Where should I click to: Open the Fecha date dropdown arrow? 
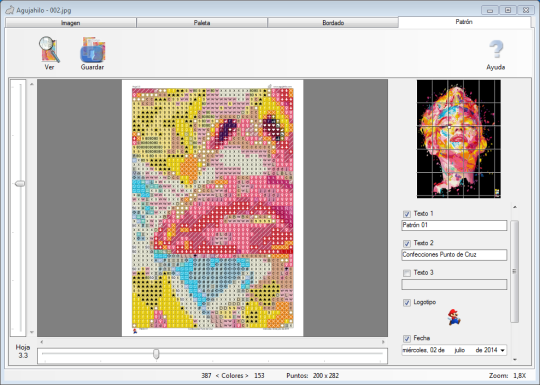[x=502, y=351]
